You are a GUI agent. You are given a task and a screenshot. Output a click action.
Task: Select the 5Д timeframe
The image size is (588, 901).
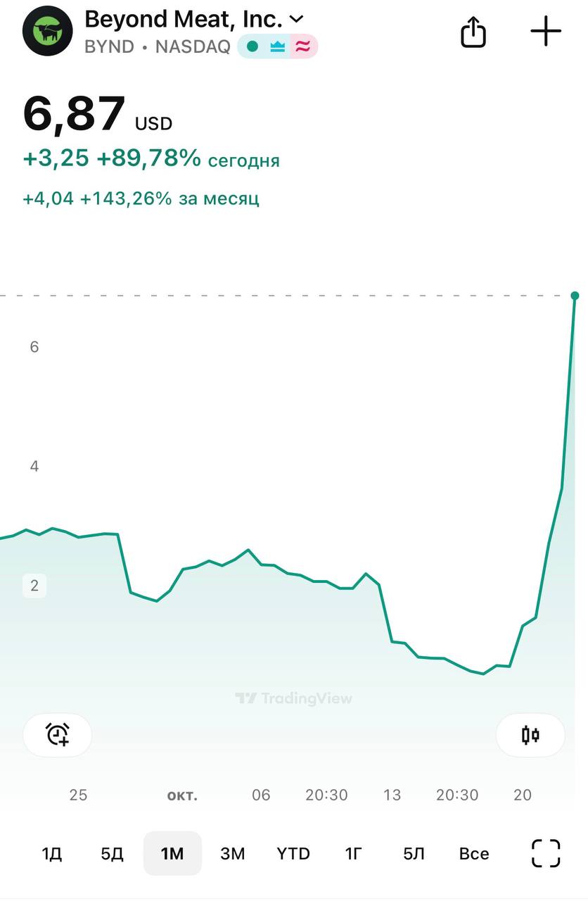tap(113, 854)
